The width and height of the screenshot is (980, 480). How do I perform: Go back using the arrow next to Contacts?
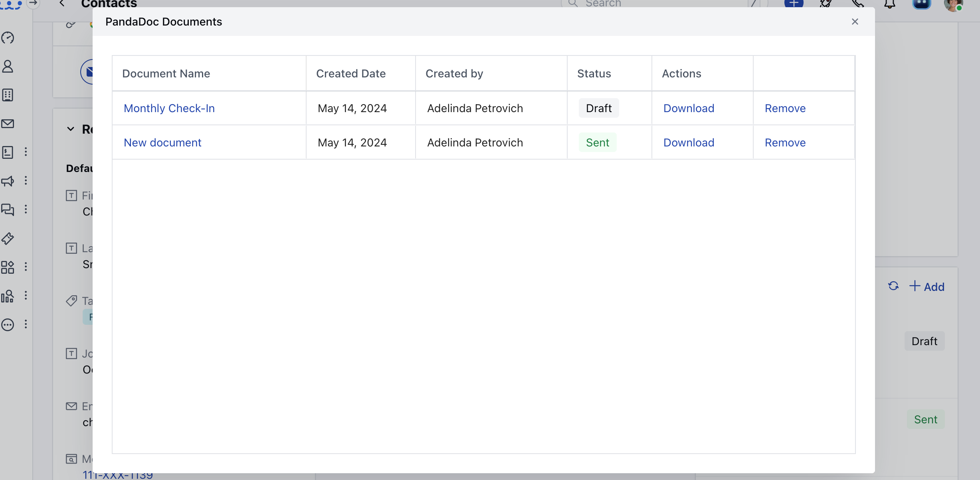62,4
